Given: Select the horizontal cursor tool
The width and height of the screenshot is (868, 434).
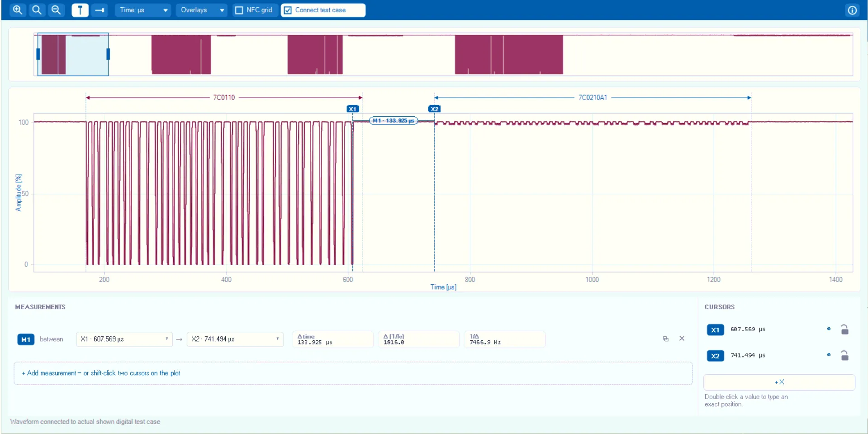Looking at the screenshot, I should (x=100, y=10).
